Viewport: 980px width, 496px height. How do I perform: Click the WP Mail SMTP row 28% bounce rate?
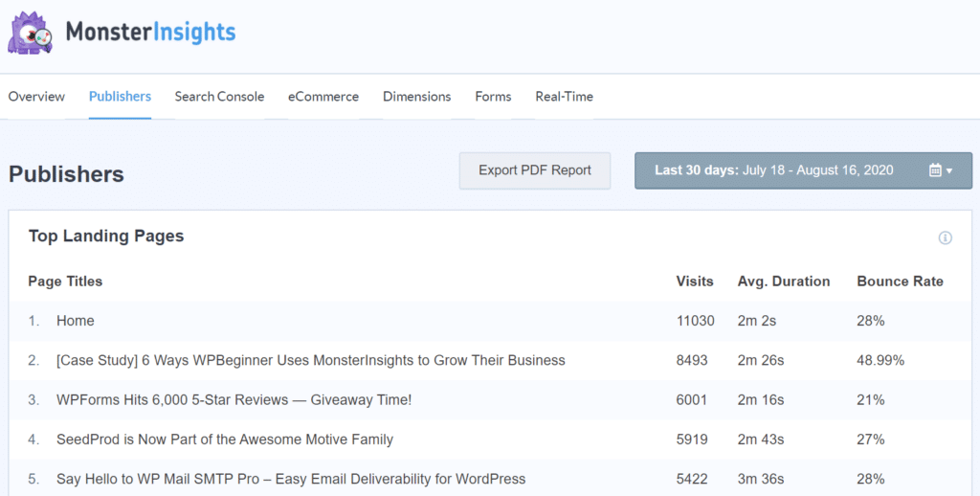coord(871,479)
